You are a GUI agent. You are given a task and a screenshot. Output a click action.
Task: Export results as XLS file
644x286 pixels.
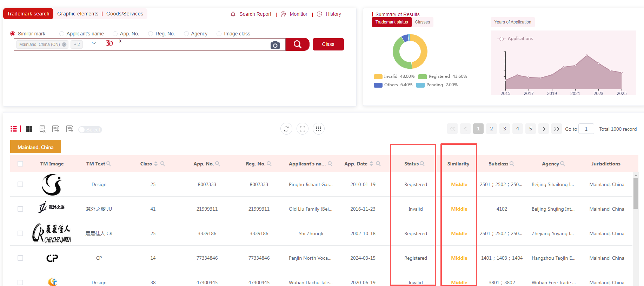69,129
